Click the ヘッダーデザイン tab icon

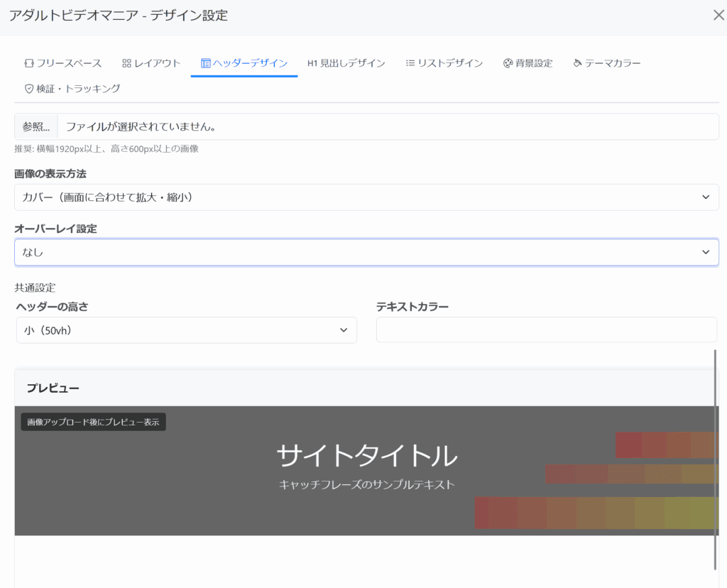[x=206, y=63]
